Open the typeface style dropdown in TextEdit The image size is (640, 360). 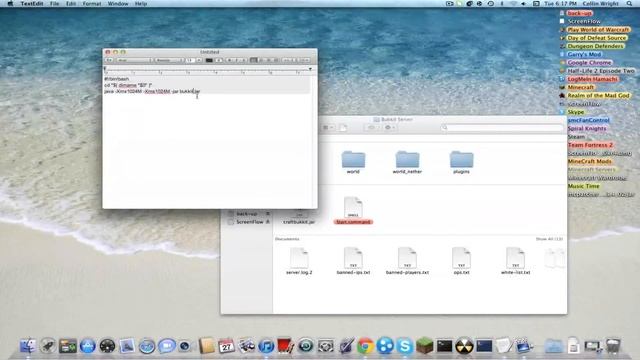(x=169, y=60)
